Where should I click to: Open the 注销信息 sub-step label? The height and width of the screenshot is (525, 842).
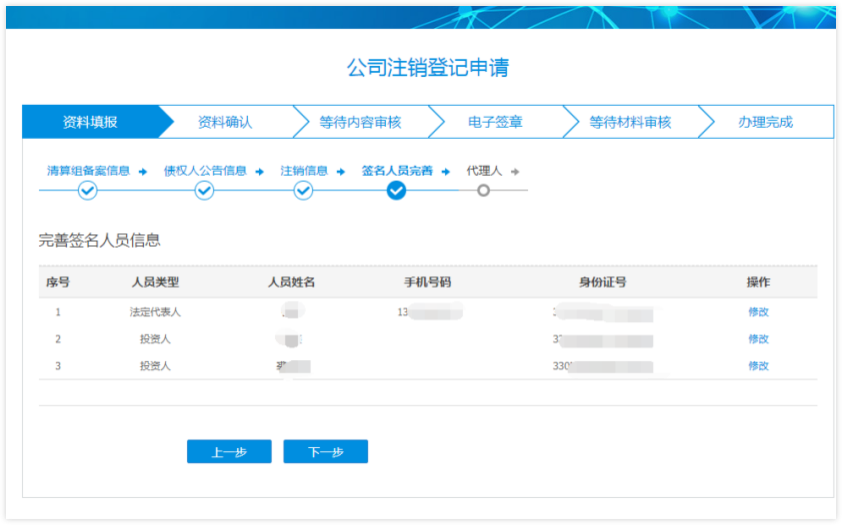304,171
